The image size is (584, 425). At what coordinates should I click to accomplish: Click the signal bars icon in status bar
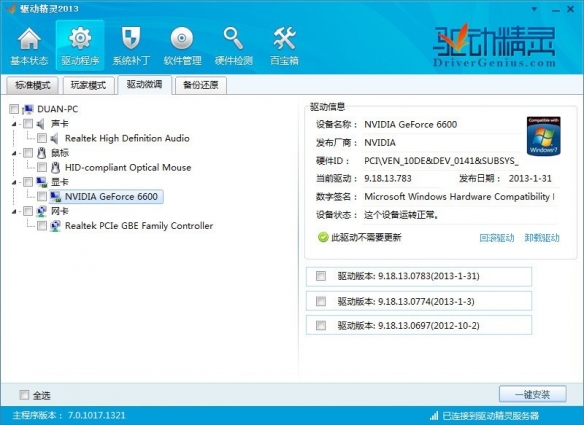click(434, 416)
